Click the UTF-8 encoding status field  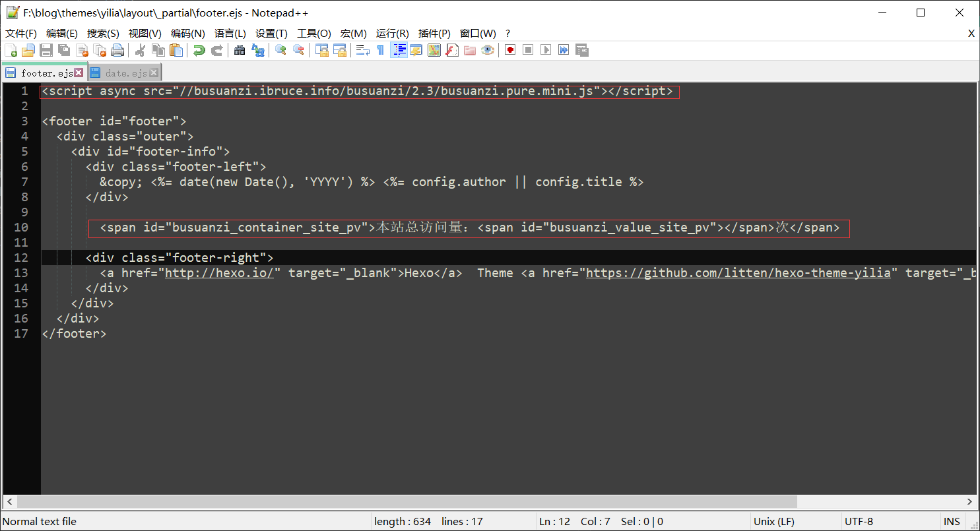[859, 521]
